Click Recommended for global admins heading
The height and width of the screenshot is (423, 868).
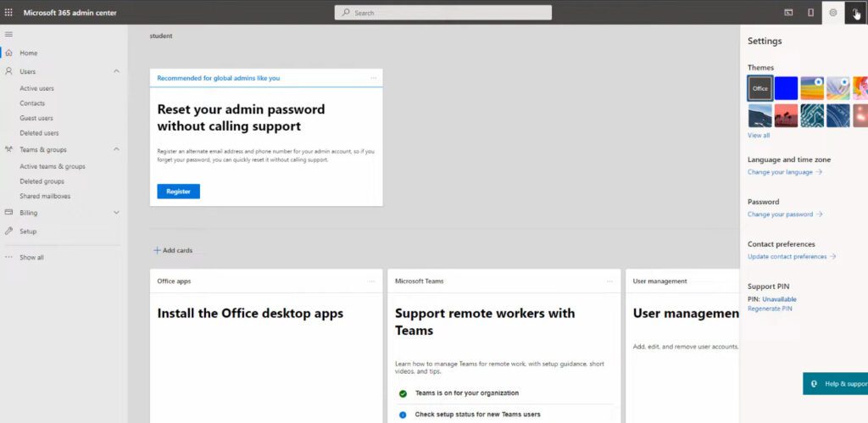(219, 78)
